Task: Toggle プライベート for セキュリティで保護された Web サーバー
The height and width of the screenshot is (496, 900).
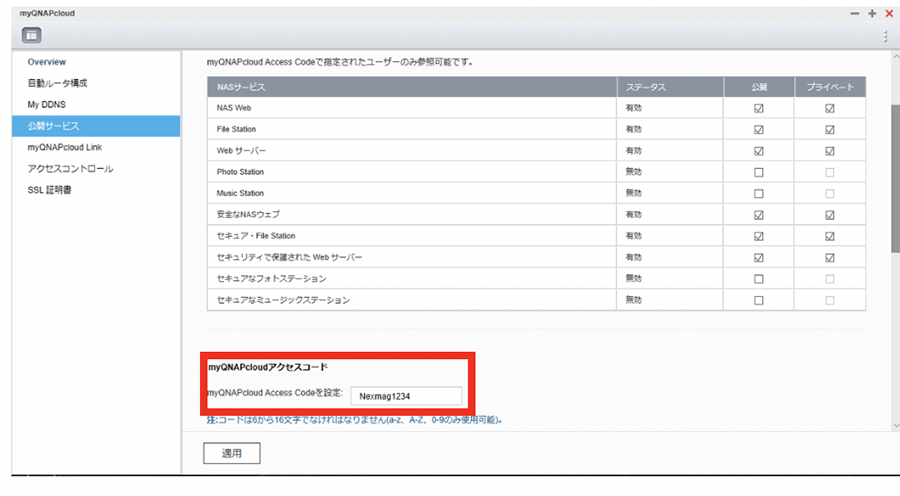Action: coord(829,258)
